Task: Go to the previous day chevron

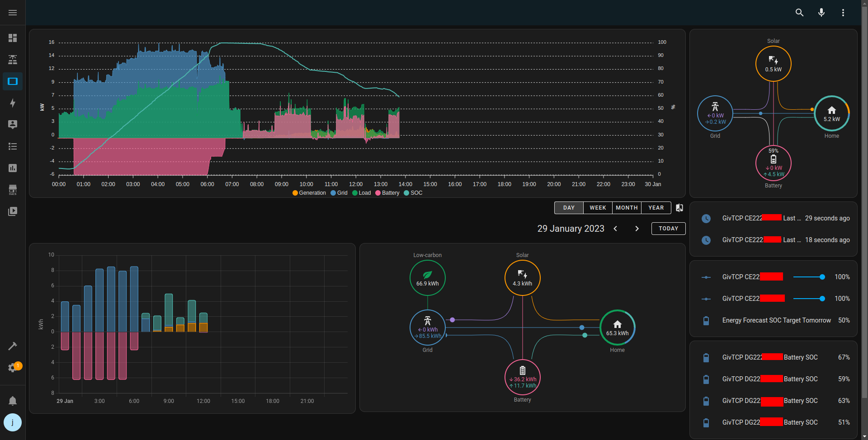Action: pos(615,229)
